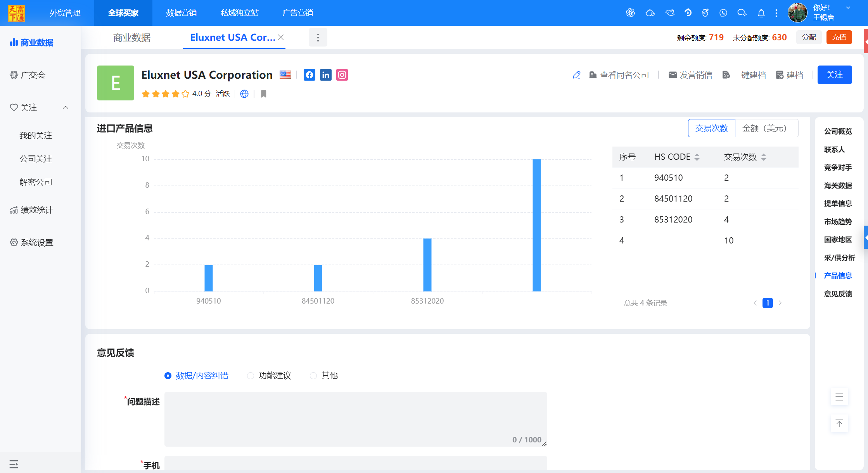Open the ChatGPT-style AI assistant icon
Viewport: 868px width, 473px height.
pos(630,13)
